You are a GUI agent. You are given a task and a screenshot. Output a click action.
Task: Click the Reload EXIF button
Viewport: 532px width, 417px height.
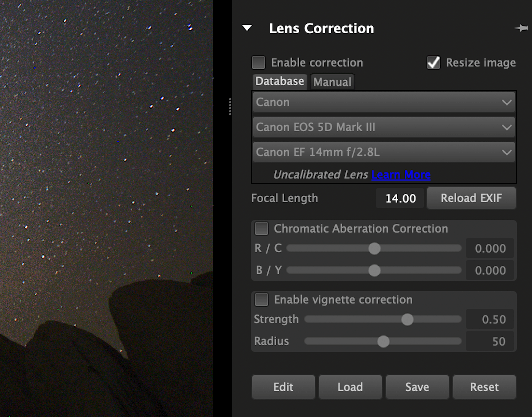[x=471, y=198]
